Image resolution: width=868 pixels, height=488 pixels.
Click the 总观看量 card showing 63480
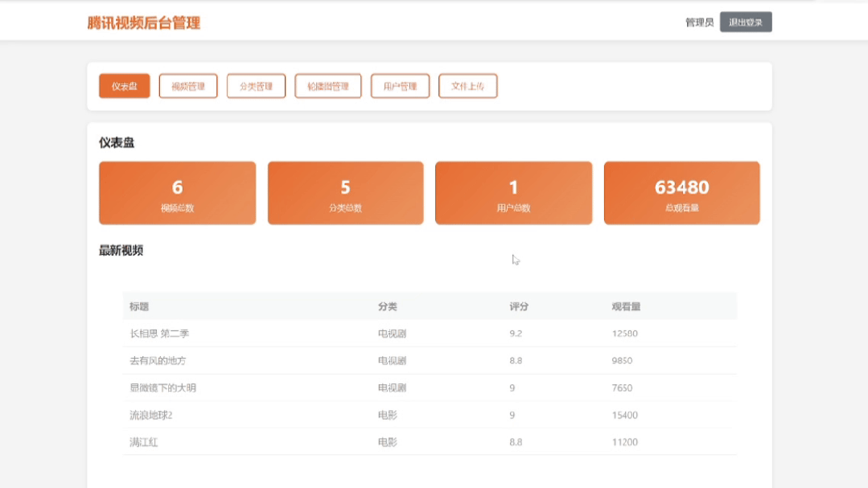(x=681, y=193)
